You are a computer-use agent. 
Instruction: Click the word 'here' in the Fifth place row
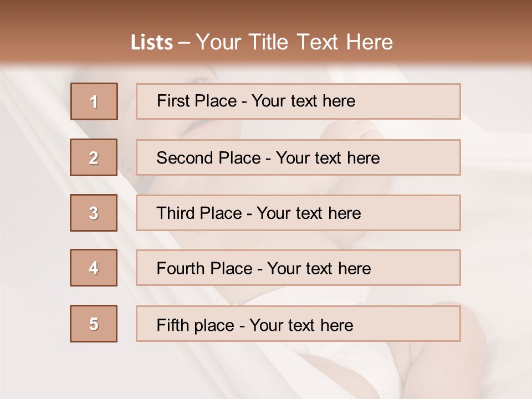(336, 325)
